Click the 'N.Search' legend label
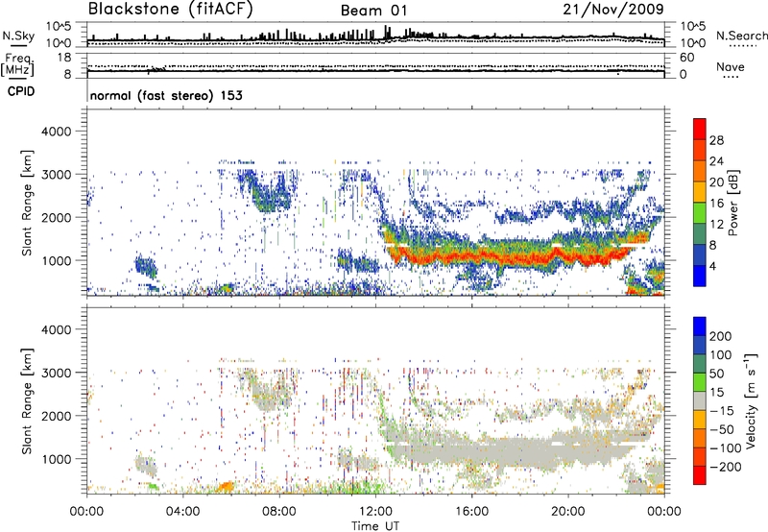The image size is (768, 532). click(x=741, y=36)
